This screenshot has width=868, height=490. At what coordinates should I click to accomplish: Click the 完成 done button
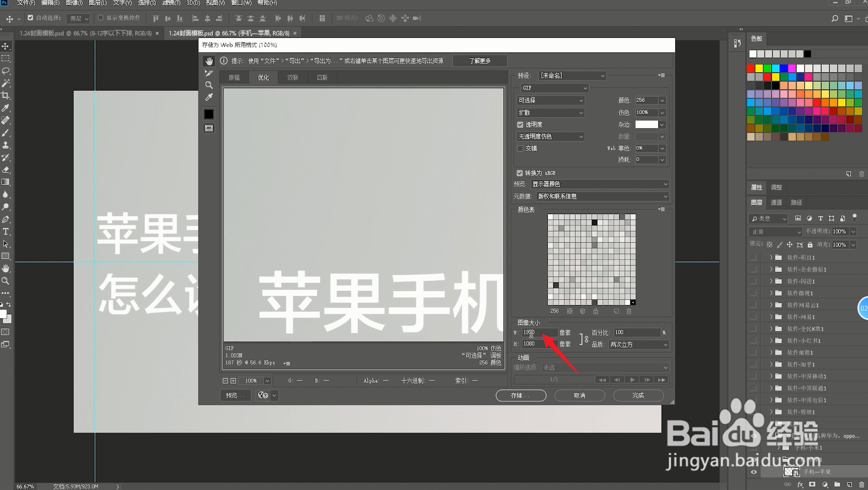click(638, 395)
